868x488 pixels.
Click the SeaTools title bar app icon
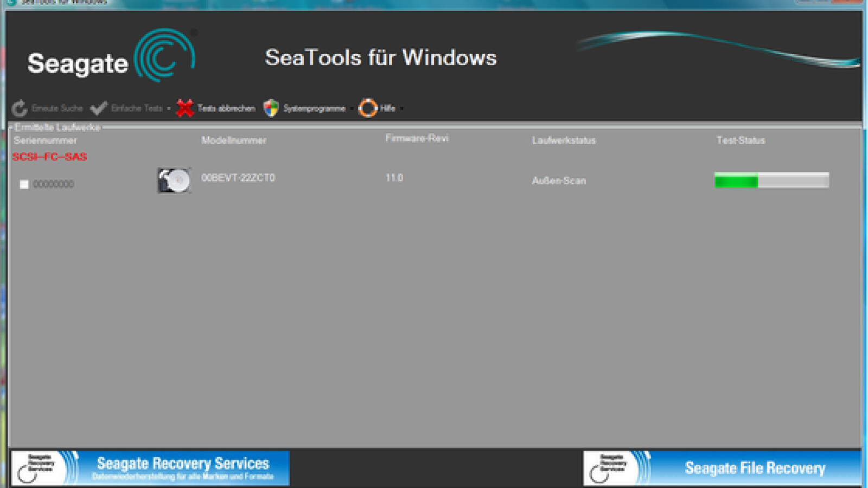pos(11,2)
